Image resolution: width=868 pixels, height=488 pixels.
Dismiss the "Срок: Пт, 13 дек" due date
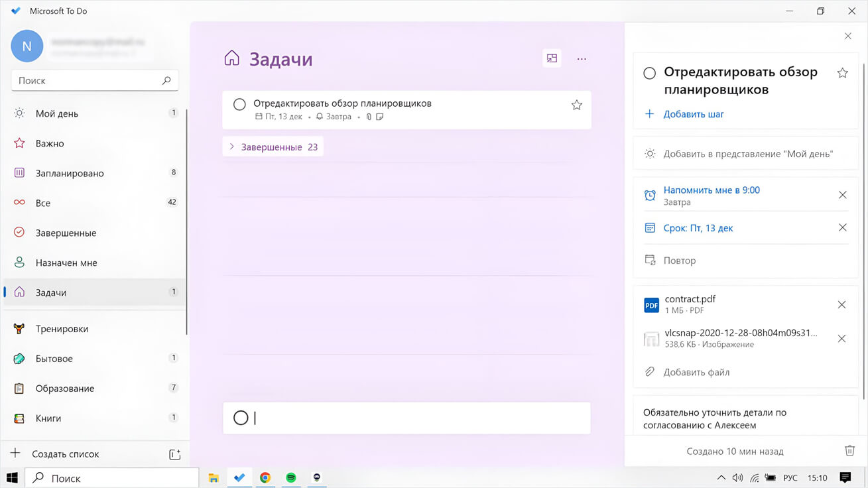[842, 227]
